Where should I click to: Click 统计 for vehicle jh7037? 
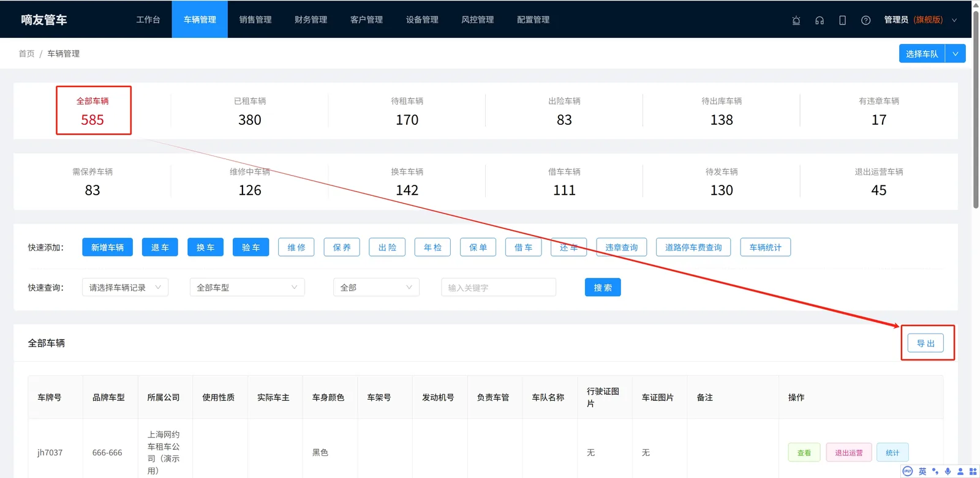click(x=892, y=452)
